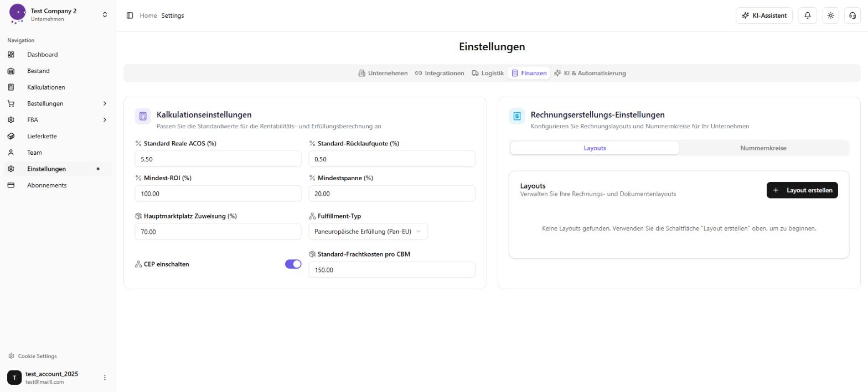Open the KI-Assistent button
This screenshot has height=392, width=868.
[764, 15]
